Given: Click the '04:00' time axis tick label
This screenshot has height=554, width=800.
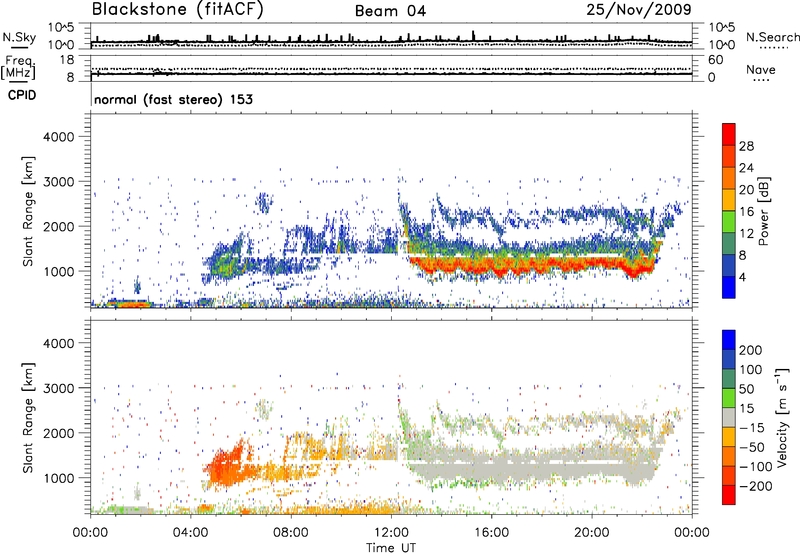Looking at the screenshot, I should pos(190,533).
